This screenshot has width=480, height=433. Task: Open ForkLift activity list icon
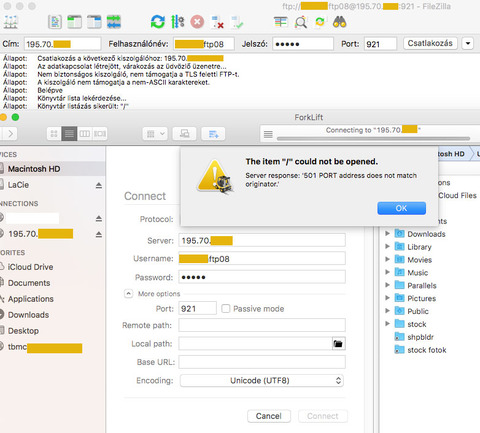click(x=268, y=134)
